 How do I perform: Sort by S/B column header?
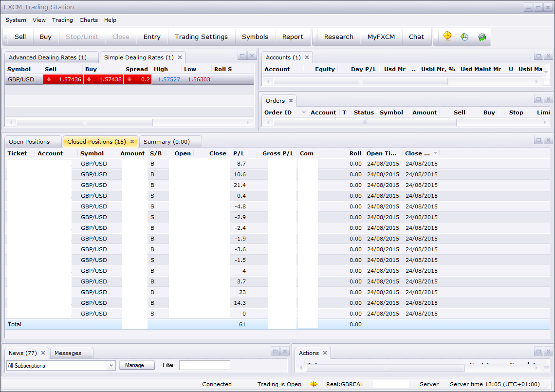pos(156,153)
